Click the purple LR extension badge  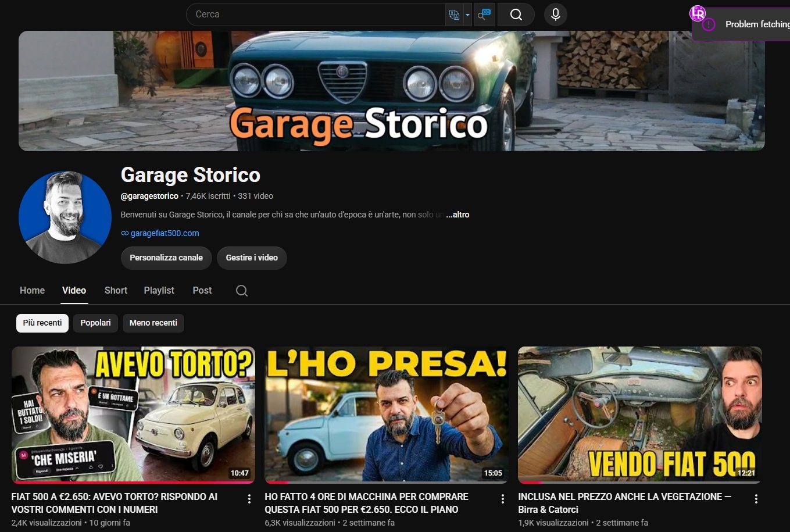coord(697,13)
